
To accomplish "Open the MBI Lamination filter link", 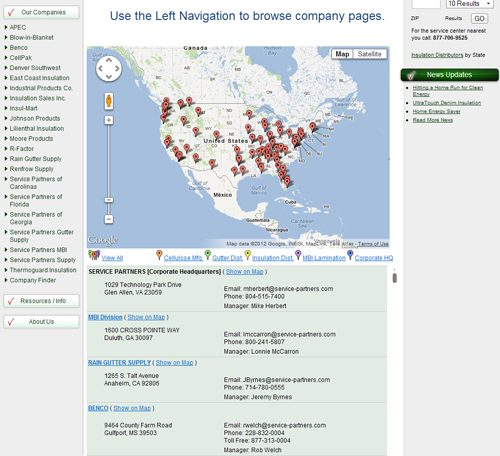I will tap(324, 258).
